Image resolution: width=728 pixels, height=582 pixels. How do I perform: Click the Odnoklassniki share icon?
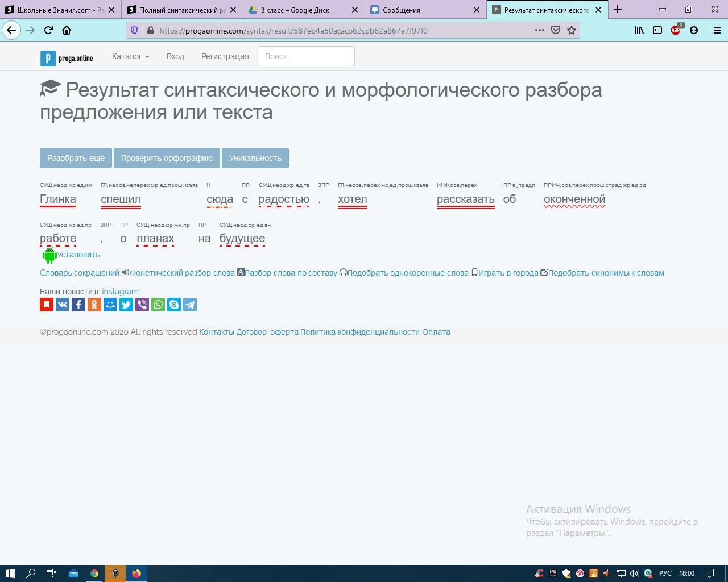pyautogui.click(x=94, y=305)
